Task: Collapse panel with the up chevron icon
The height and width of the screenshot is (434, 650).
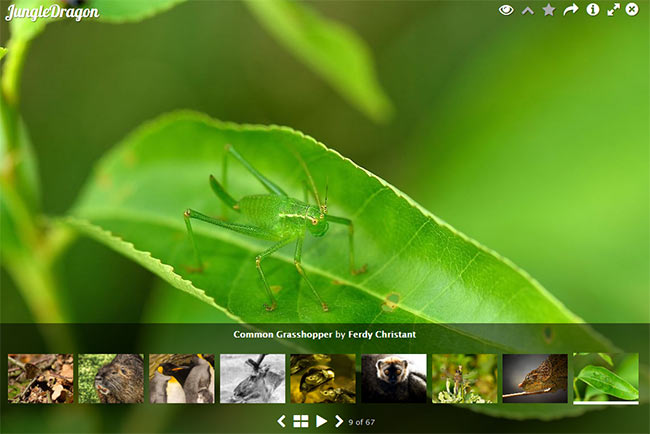Action: point(528,11)
